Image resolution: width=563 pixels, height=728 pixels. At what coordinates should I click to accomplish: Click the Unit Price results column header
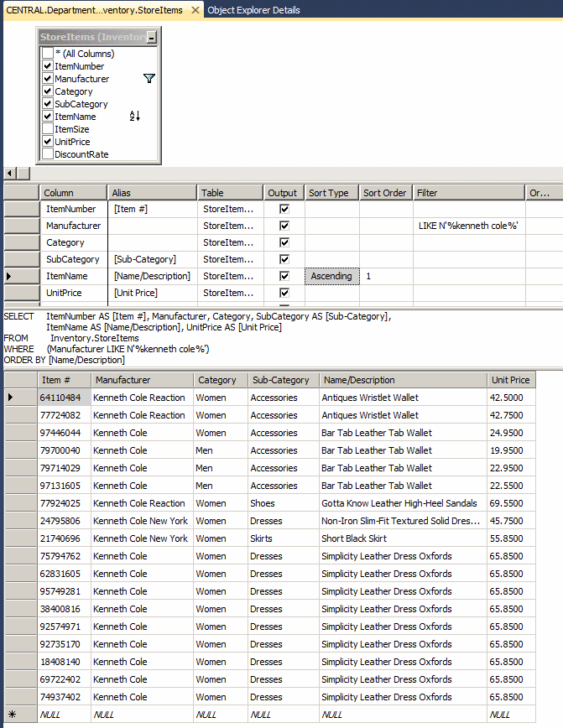(511, 380)
